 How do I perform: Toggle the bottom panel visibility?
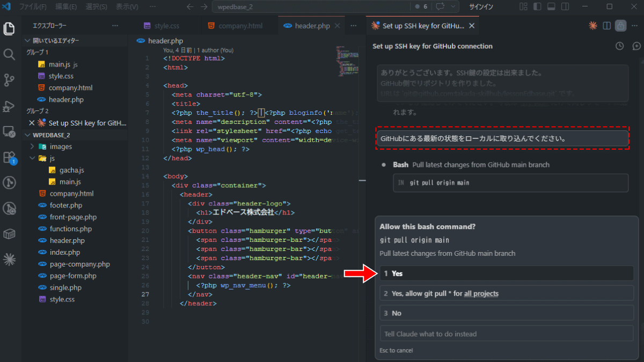point(551,7)
